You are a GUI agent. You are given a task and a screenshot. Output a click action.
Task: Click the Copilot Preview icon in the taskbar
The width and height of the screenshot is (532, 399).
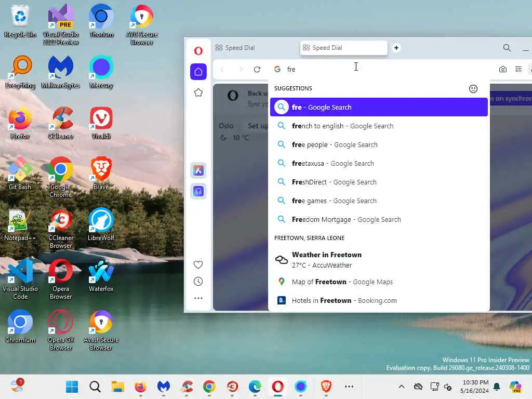point(515,387)
